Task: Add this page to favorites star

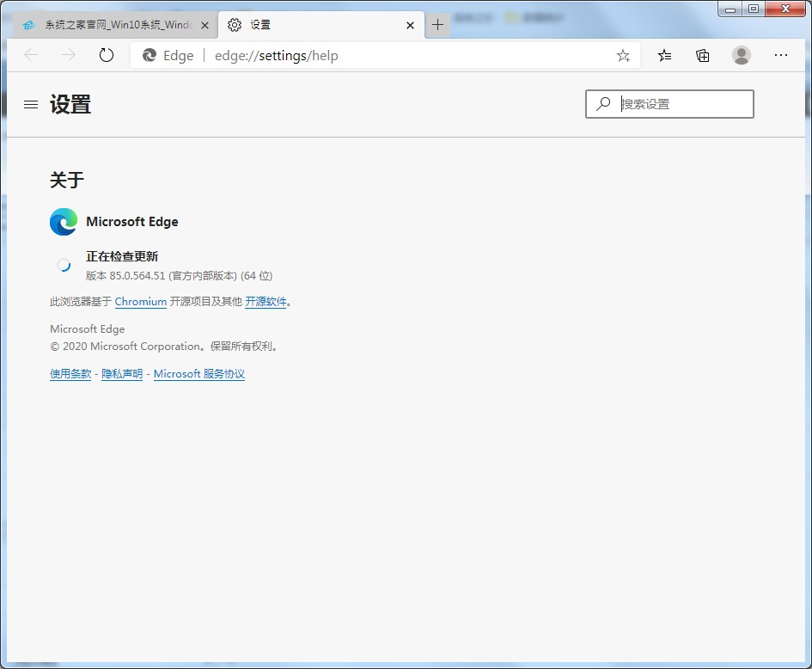Action: tap(623, 55)
